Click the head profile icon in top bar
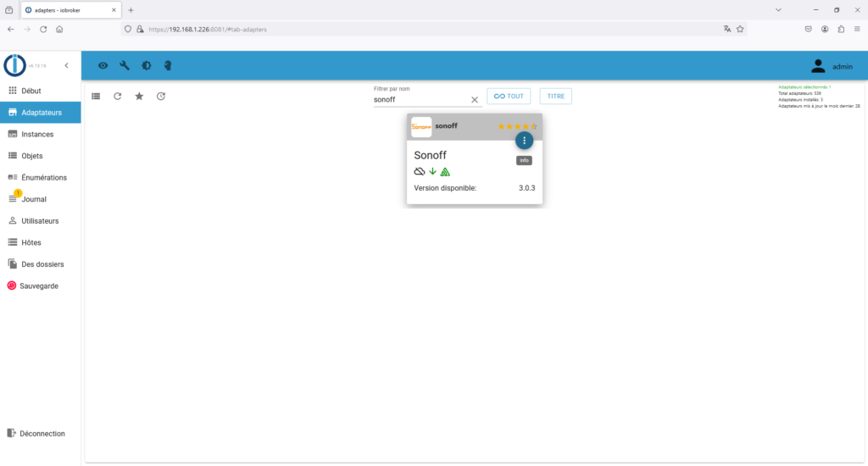 pos(168,65)
